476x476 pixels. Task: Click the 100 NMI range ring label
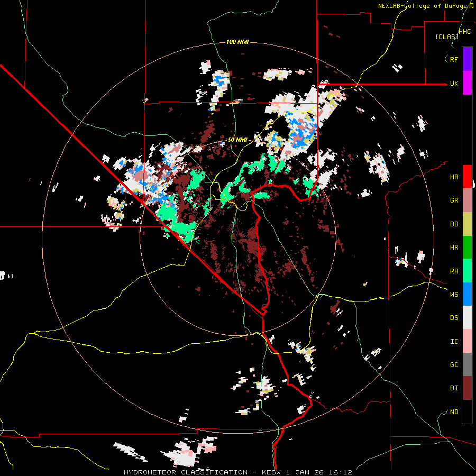[x=237, y=42]
